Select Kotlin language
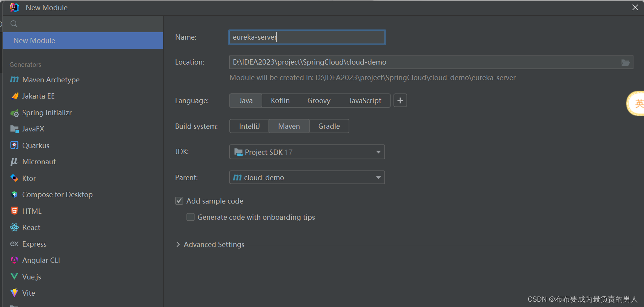Image resolution: width=644 pixels, height=307 pixels. (x=280, y=100)
